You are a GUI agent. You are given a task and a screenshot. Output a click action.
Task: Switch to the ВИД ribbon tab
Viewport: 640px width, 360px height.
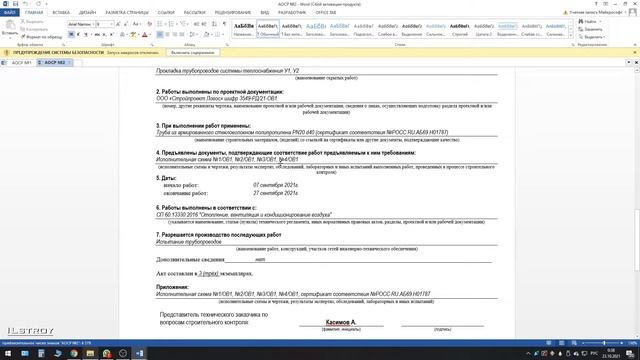[264, 13]
